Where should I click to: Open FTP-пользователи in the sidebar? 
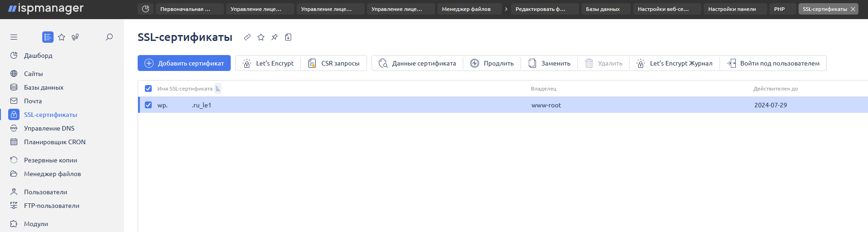(x=51, y=206)
